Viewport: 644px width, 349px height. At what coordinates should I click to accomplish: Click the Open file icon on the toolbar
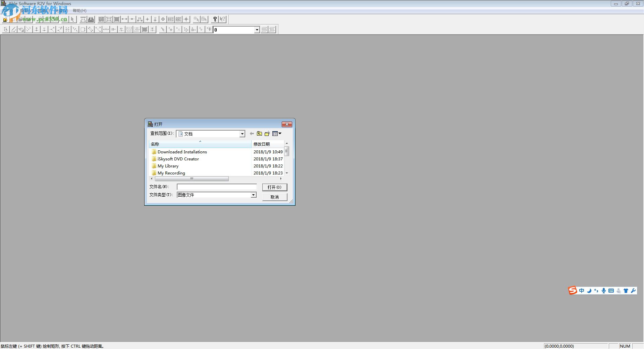5,19
